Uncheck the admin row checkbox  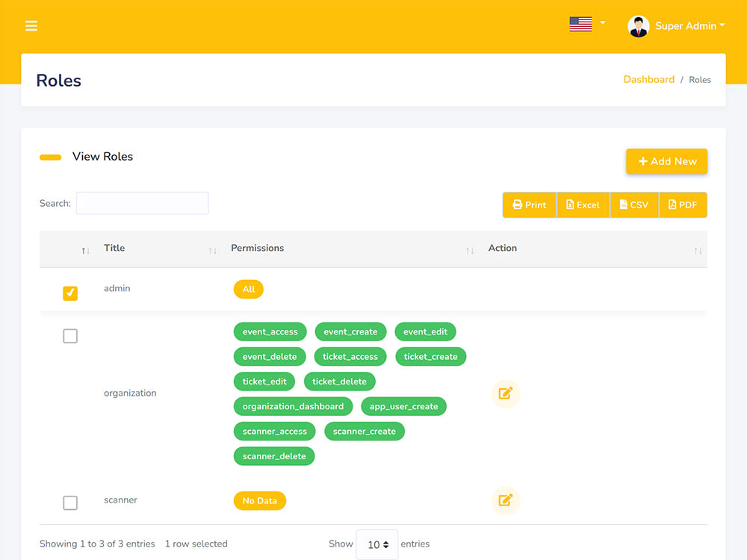tap(70, 293)
